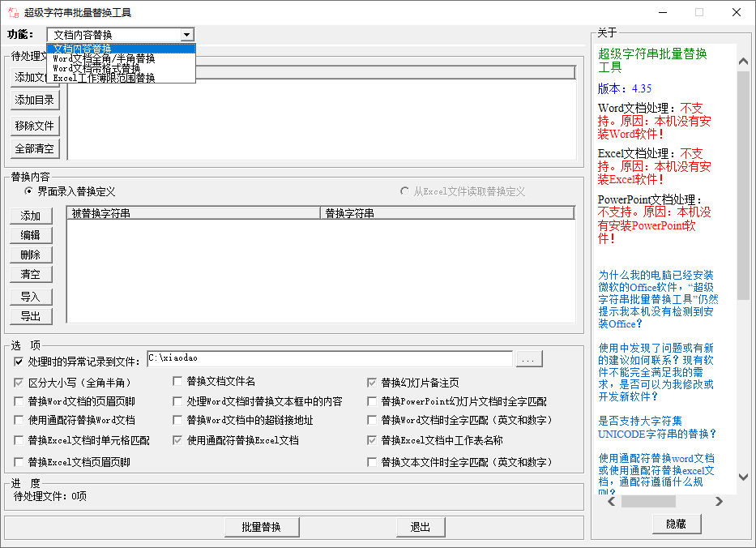Hide the About panel with 隐藏 button
Image resolution: width=756 pixels, height=548 pixels.
click(x=676, y=524)
